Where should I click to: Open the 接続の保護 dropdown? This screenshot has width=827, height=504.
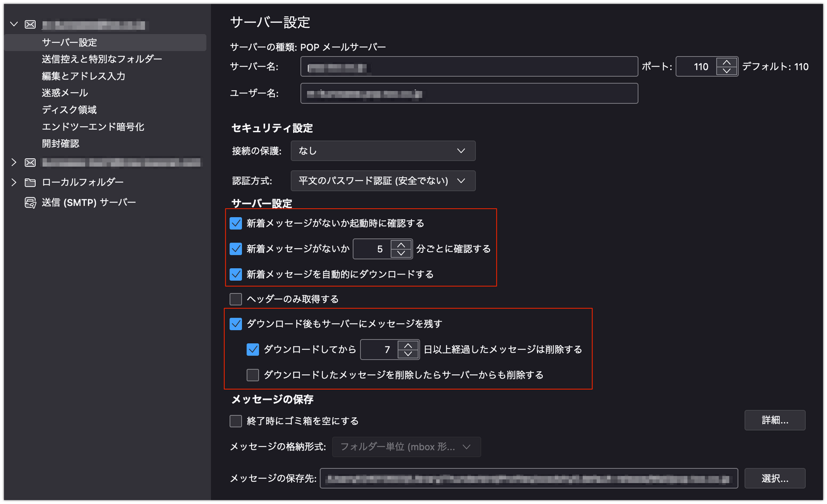tap(382, 151)
